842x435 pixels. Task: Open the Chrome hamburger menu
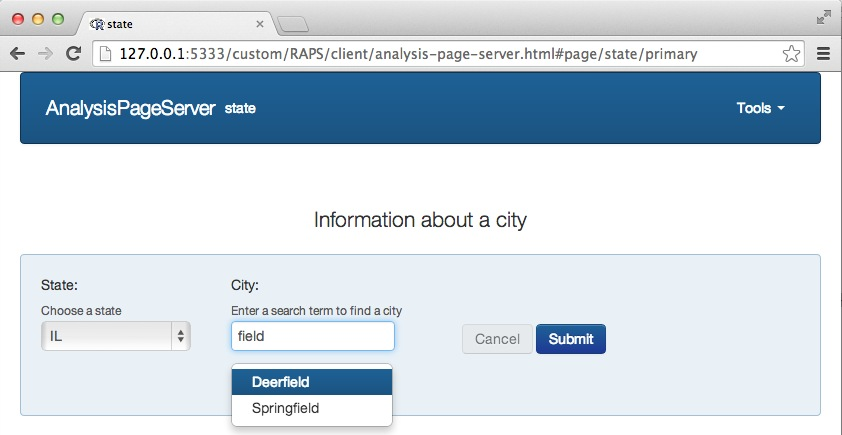[824, 54]
